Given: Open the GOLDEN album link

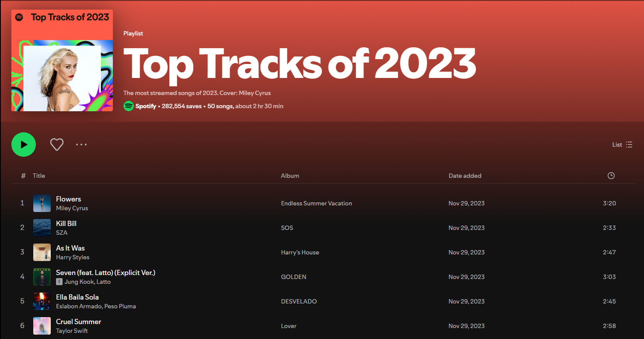Looking at the screenshot, I should tap(294, 277).
